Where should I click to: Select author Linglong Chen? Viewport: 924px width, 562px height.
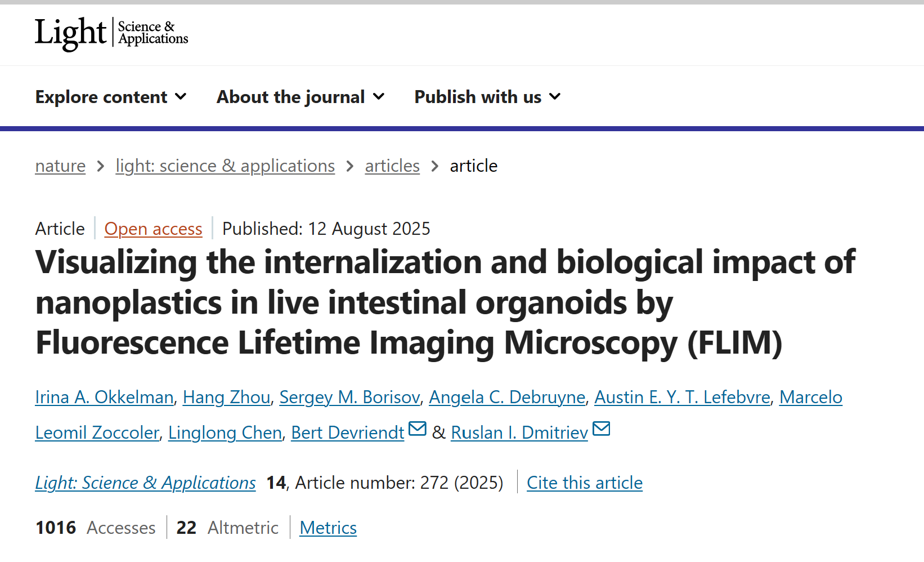pos(225,432)
